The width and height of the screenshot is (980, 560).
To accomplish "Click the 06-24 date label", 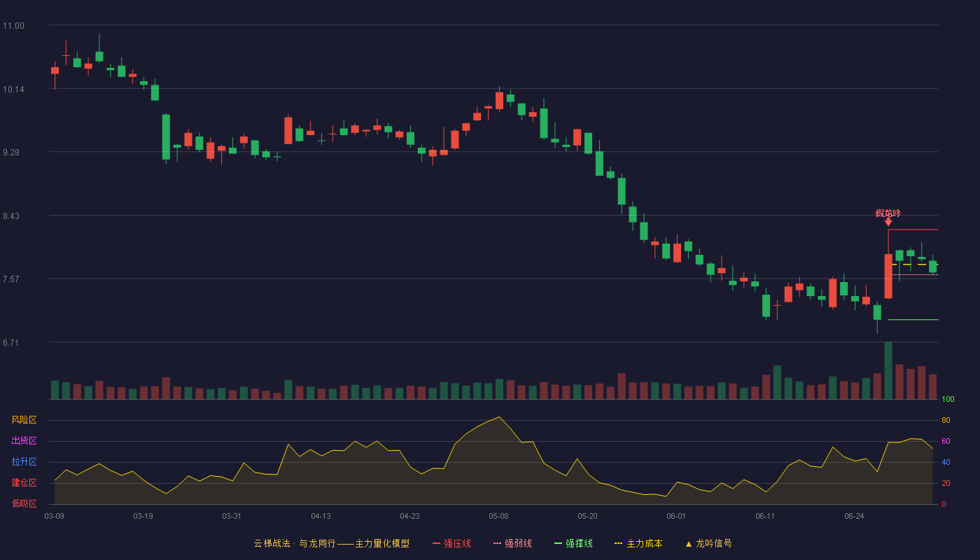I will [854, 516].
